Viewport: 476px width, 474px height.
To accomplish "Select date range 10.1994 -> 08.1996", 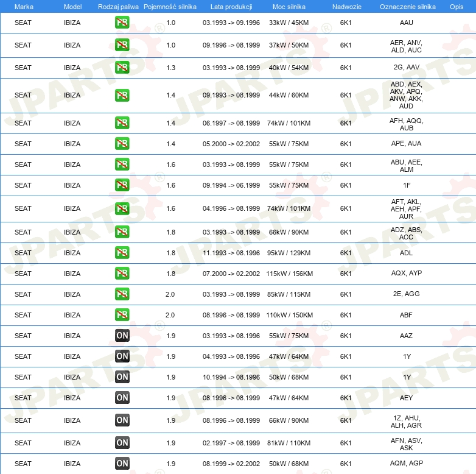I will click(x=231, y=377).
